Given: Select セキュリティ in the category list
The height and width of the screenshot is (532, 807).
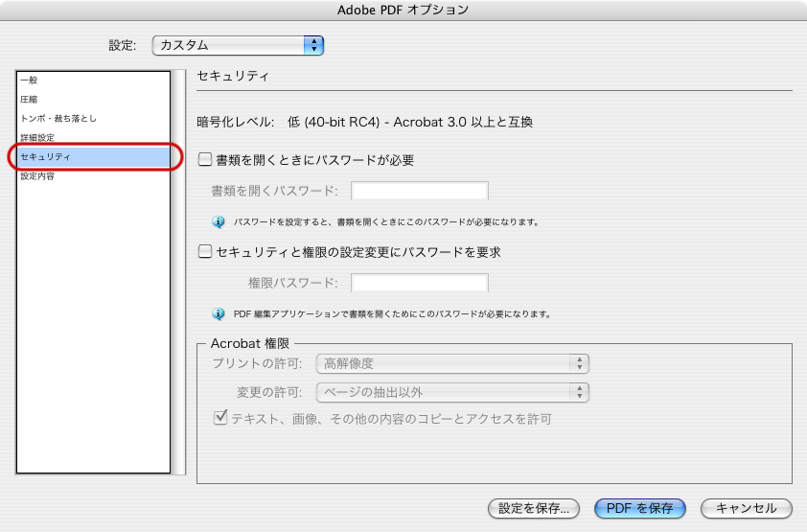Looking at the screenshot, I should [93, 156].
